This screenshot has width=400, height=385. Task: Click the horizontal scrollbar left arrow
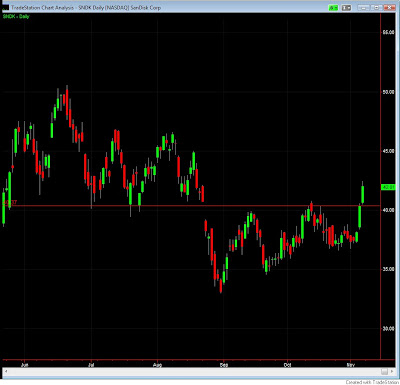coord(6,371)
